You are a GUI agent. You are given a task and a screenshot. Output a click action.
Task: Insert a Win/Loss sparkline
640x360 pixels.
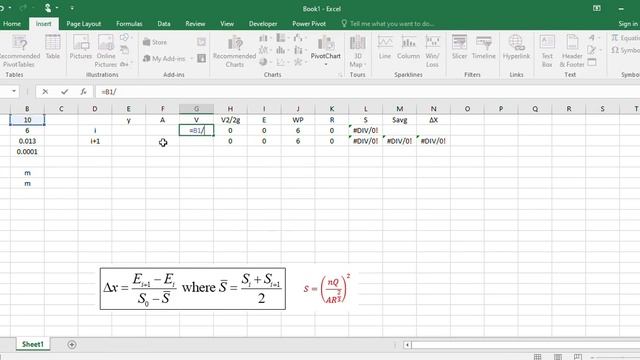point(432,51)
